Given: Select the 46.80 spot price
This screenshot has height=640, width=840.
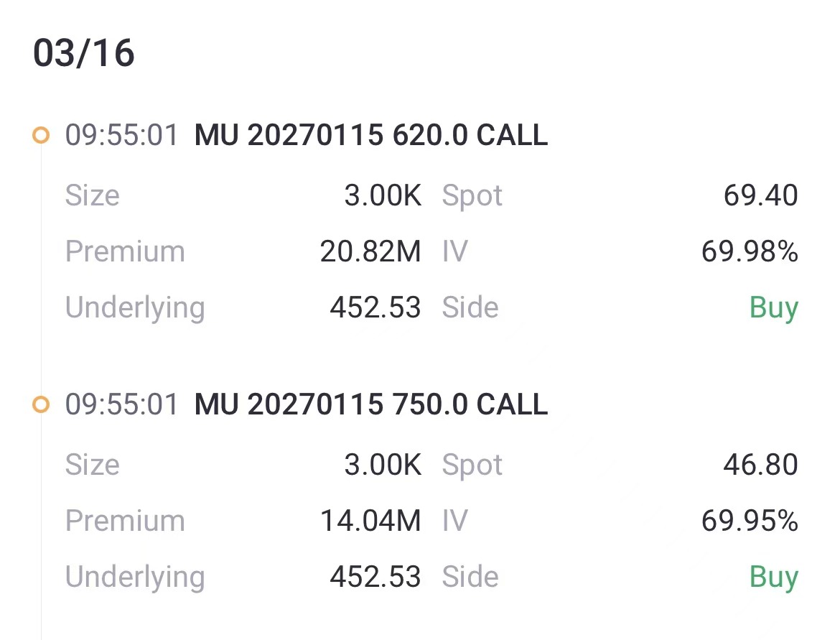Looking at the screenshot, I should coord(760,465).
